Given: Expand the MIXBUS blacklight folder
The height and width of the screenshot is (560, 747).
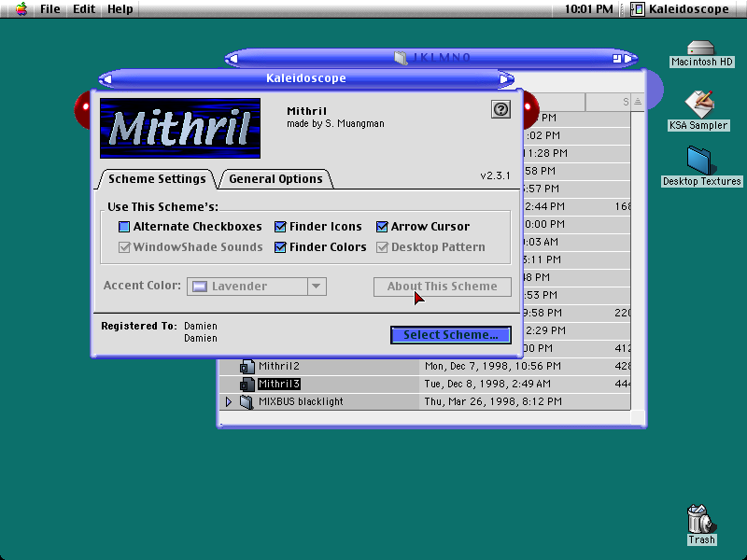Looking at the screenshot, I should (x=228, y=402).
